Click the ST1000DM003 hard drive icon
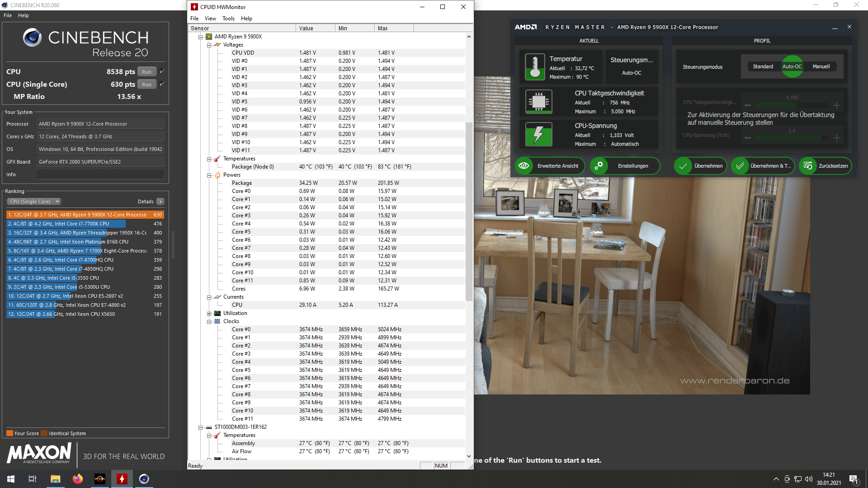Screen dimensions: 868x488 coord(209,427)
